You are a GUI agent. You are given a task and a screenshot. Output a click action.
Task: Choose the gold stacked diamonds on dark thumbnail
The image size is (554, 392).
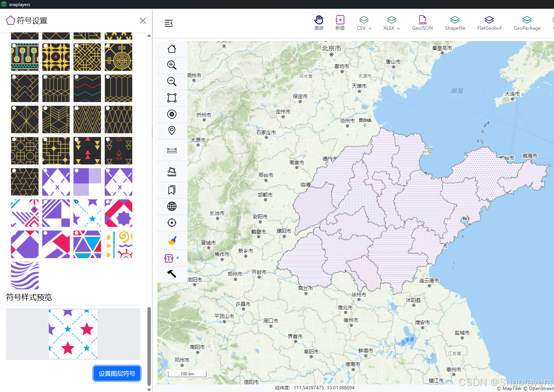[x=25, y=88]
